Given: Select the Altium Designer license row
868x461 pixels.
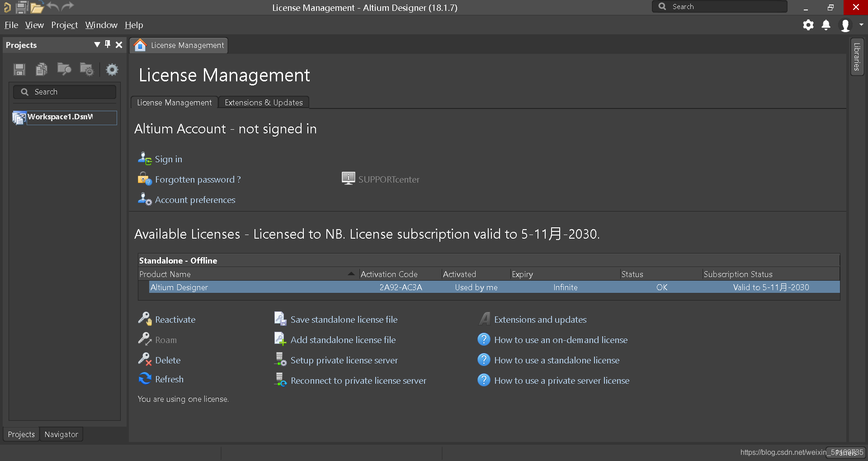Looking at the screenshot, I should 495,287.
